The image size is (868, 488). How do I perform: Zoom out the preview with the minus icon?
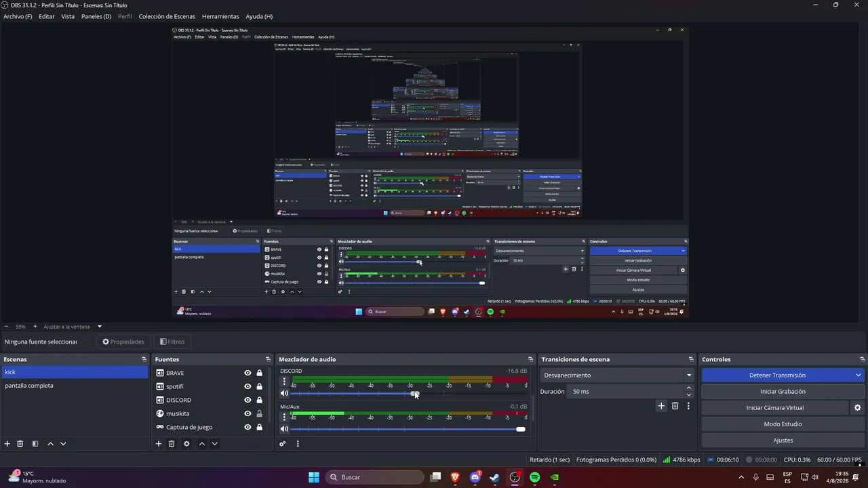click(6, 327)
